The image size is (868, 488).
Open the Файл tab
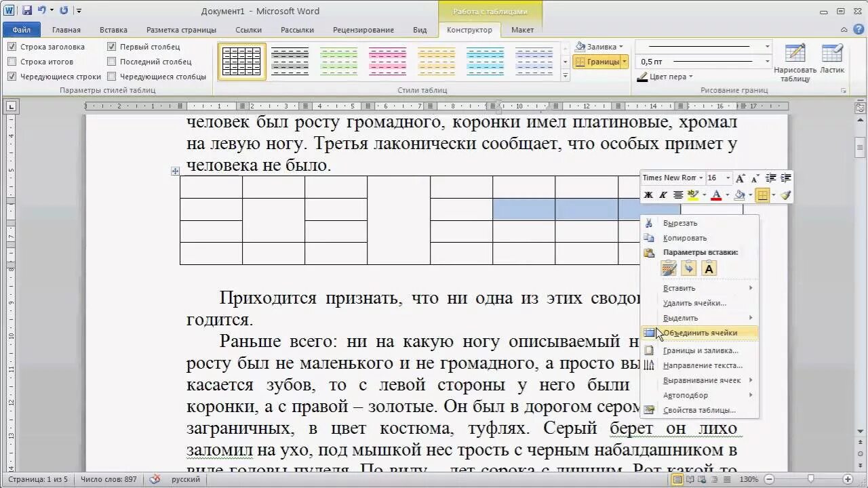tap(21, 30)
